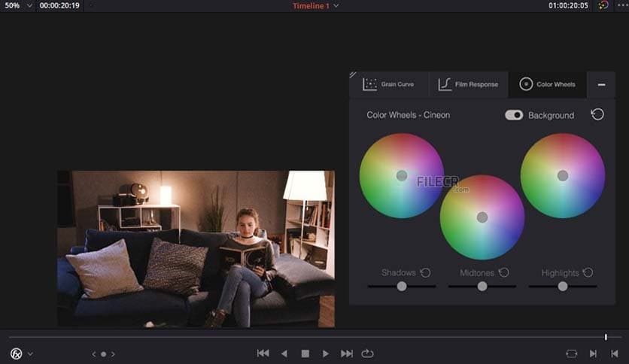This screenshot has width=629, height=364.
Task: Click the bypass color grades icon
Action: point(603,5)
